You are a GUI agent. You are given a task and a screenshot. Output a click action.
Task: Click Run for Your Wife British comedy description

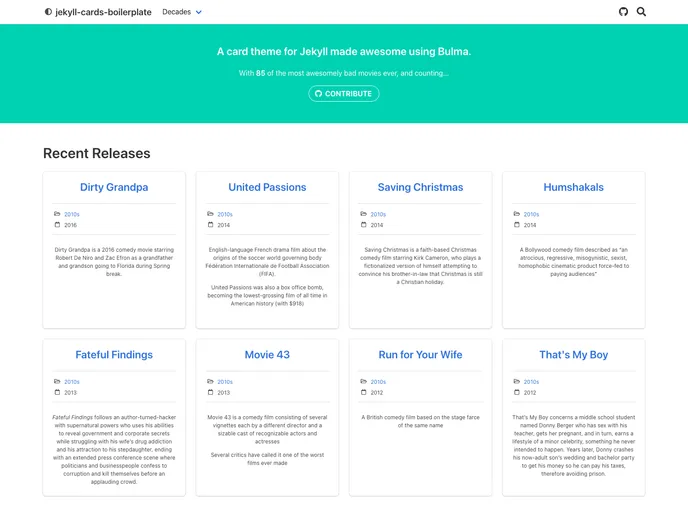point(420,421)
